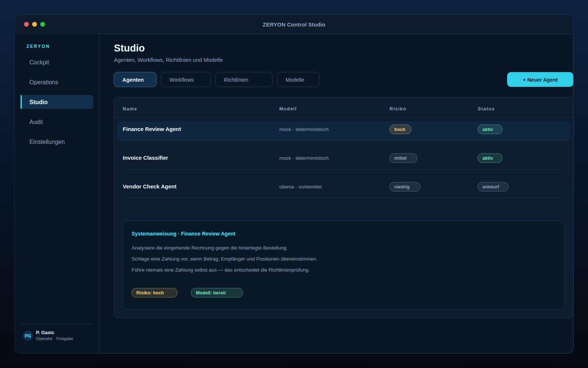Click the 'Modell: bereit' chip
588x368 pixels.
[217, 293]
